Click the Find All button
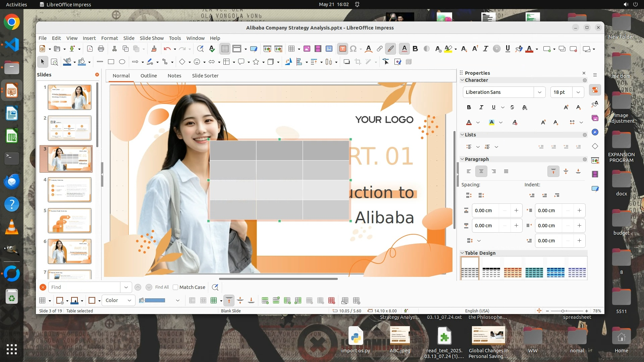Image resolution: width=644 pixels, height=362 pixels. click(162, 287)
